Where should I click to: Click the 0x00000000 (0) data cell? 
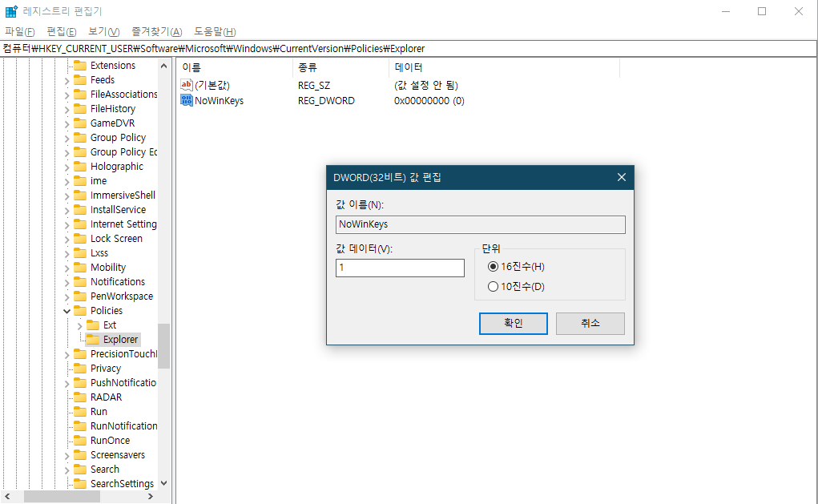pyautogui.click(x=429, y=101)
